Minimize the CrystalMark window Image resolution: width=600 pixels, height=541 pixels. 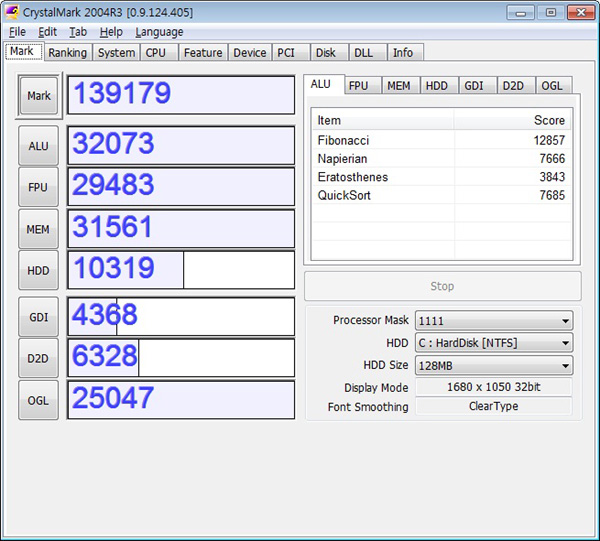(520, 13)
